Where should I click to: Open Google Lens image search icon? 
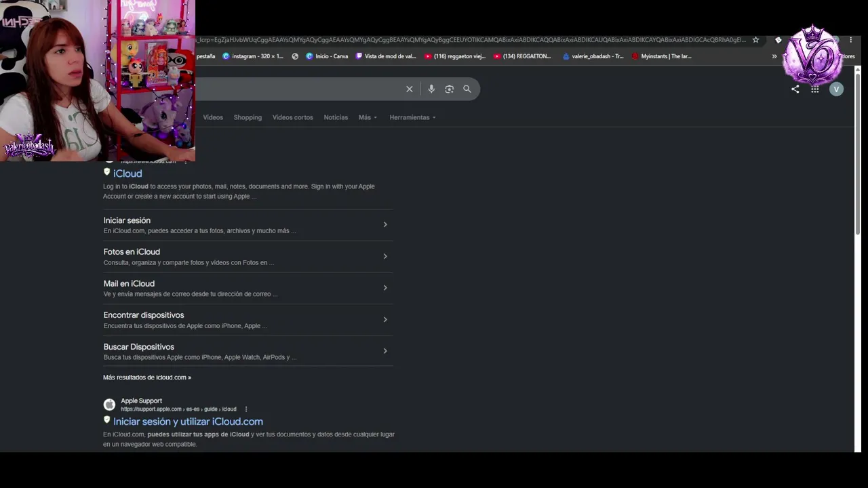point(449,89)
